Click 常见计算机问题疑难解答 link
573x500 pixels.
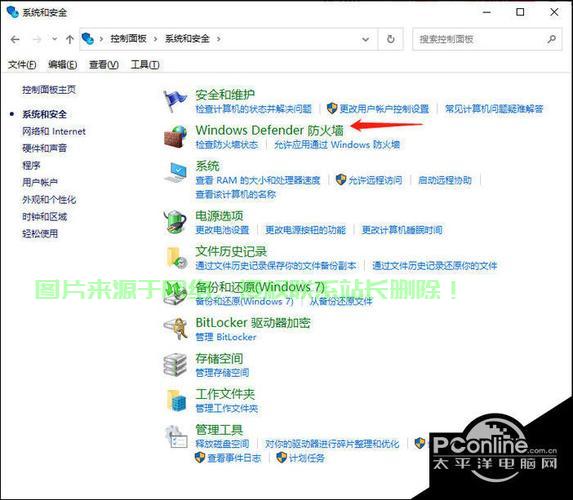pos(494,109)
